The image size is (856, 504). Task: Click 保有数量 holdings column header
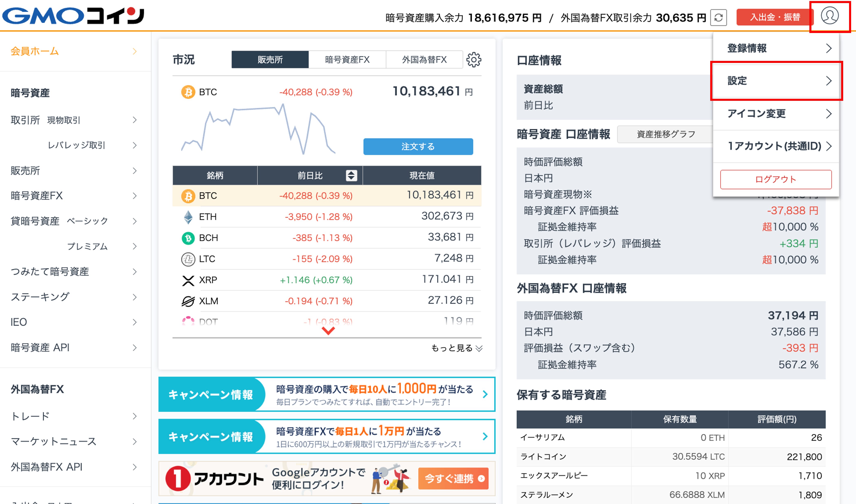pyautogui.click(x=680, y=419)
